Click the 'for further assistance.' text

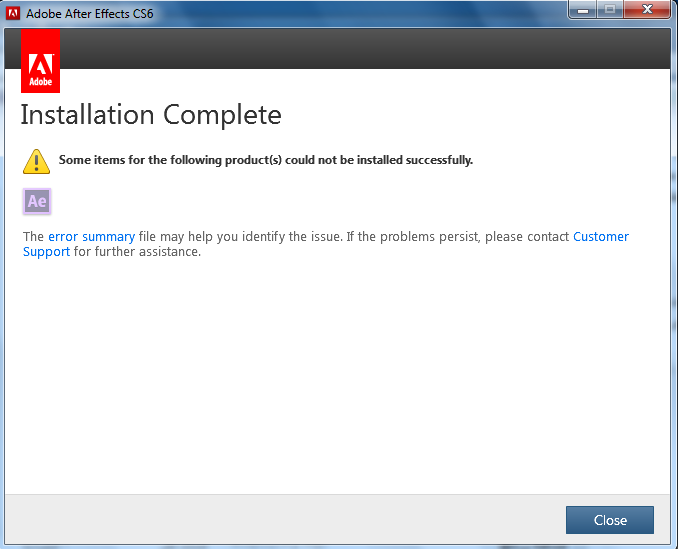click(137, 252)
